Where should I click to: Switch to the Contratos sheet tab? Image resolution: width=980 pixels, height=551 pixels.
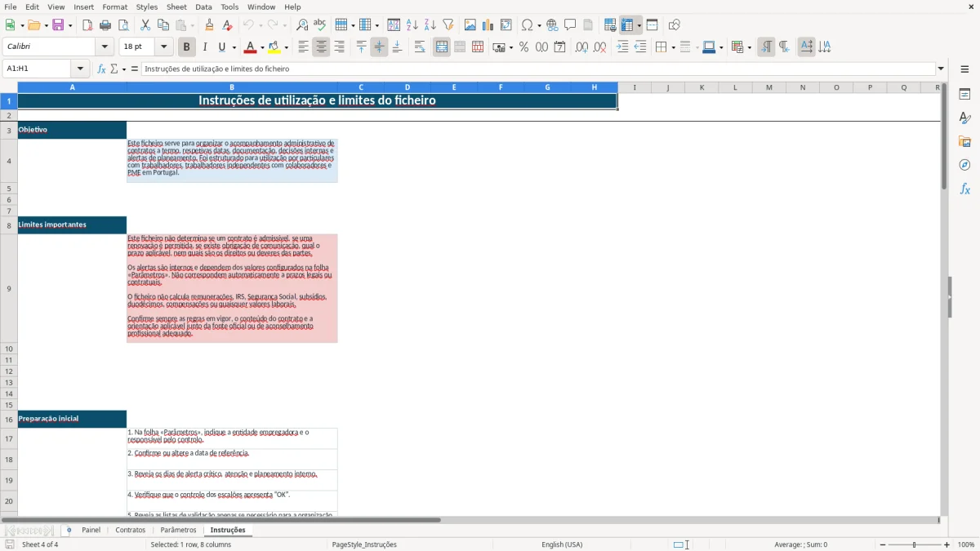coord(131,530)
